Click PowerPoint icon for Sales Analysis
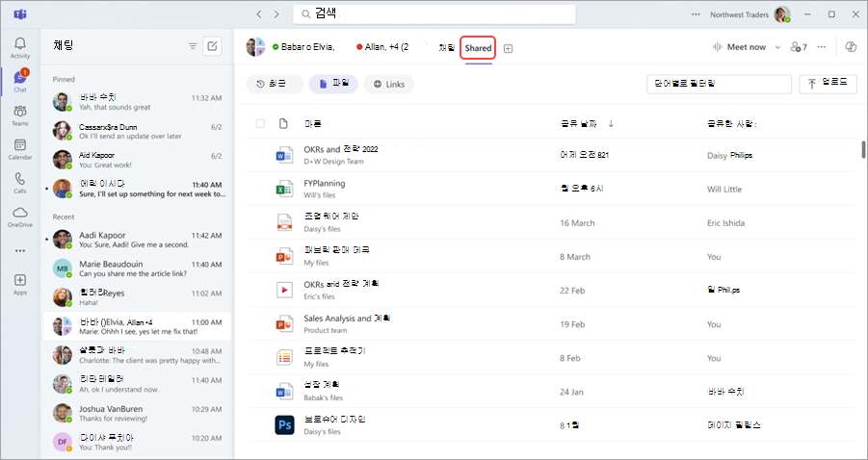Image resolution: width=868 pixels, height=460 pixels. [284, 324]
